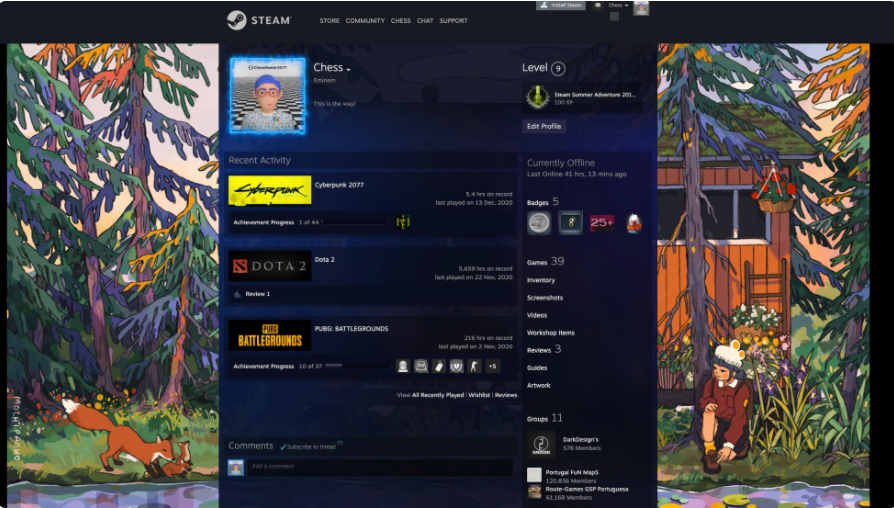This screenshot has width=894, height=508.
Task: Open the CHESS profile menu in header
Action: [400, 21]
